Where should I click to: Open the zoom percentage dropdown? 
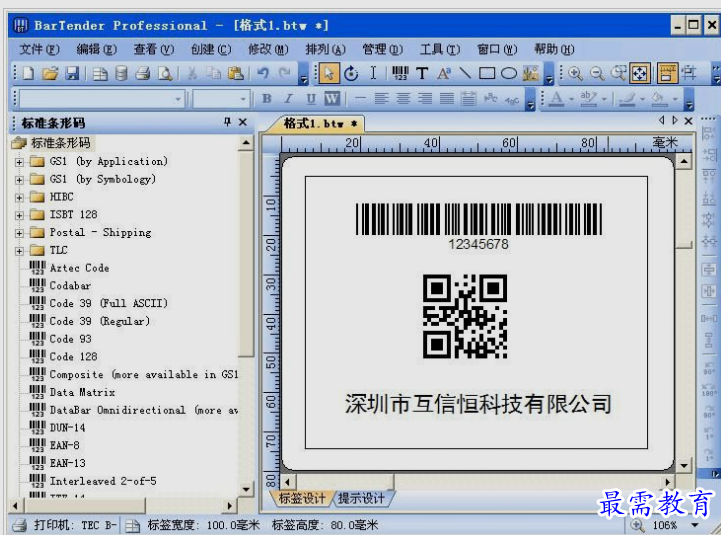(695, 525)
